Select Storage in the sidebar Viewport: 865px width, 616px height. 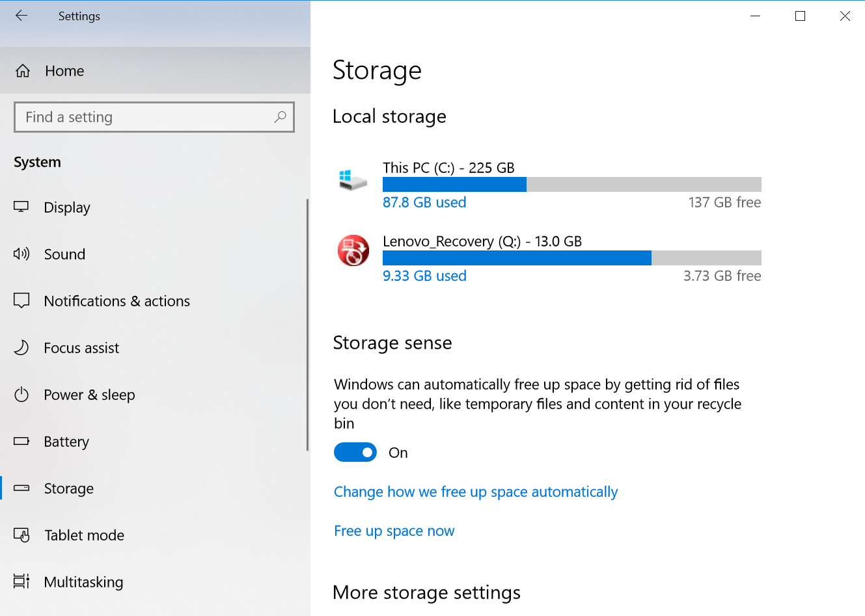click(x=69, y=489)
